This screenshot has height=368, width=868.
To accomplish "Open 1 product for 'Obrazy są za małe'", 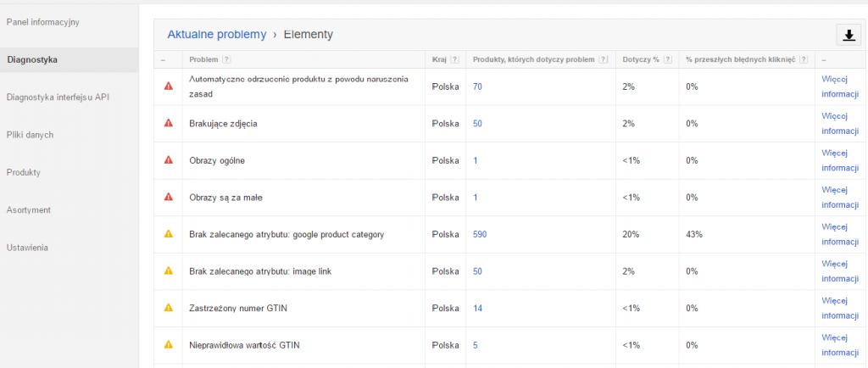I will pyautogui.click(x=475, y=198).
